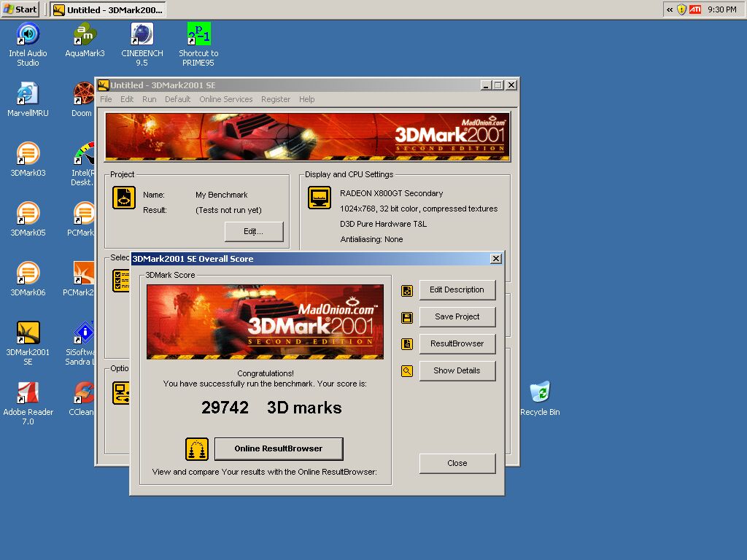
Task: Click the 3DMark2001 banner in main window
Action: click(x=307, y=136)
